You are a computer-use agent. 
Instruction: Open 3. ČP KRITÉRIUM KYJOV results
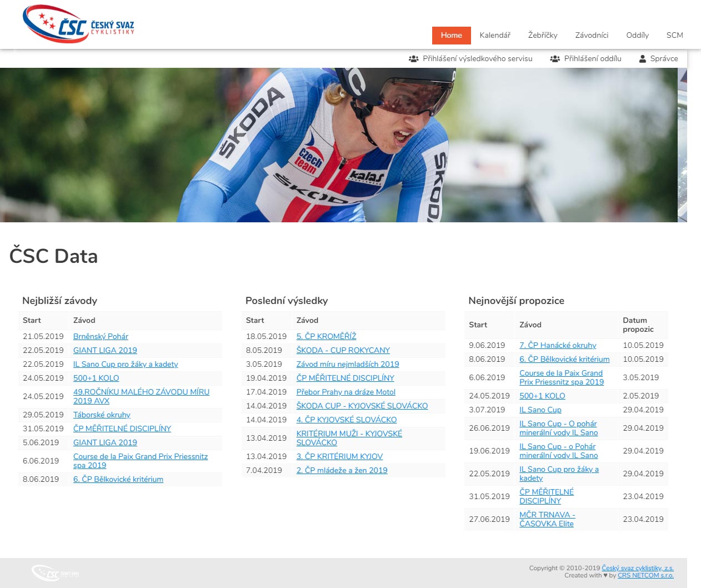(x=339, y=456)
